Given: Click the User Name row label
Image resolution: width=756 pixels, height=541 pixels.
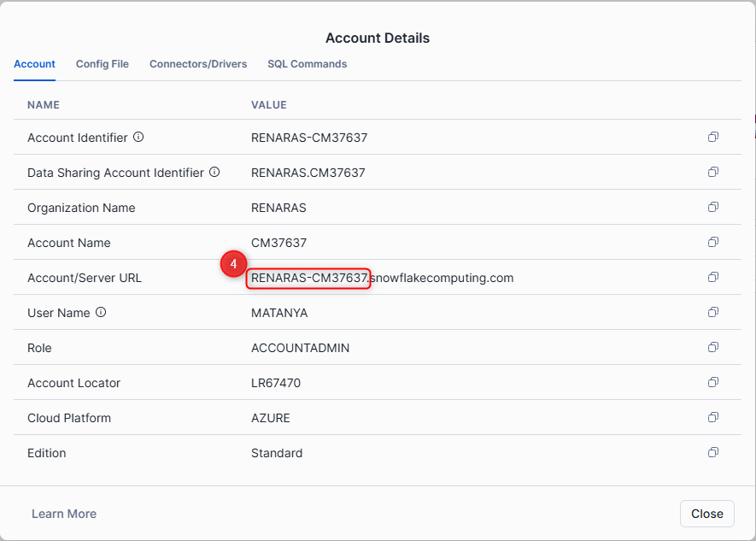Looking at the screenshot, I should pyautogui.click(x=59, y=313).
